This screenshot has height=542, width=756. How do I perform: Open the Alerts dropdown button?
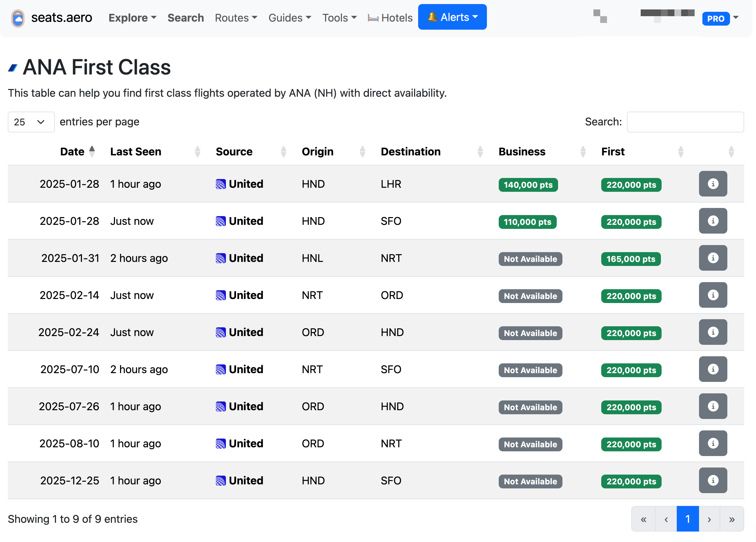(x=452, y=17)
